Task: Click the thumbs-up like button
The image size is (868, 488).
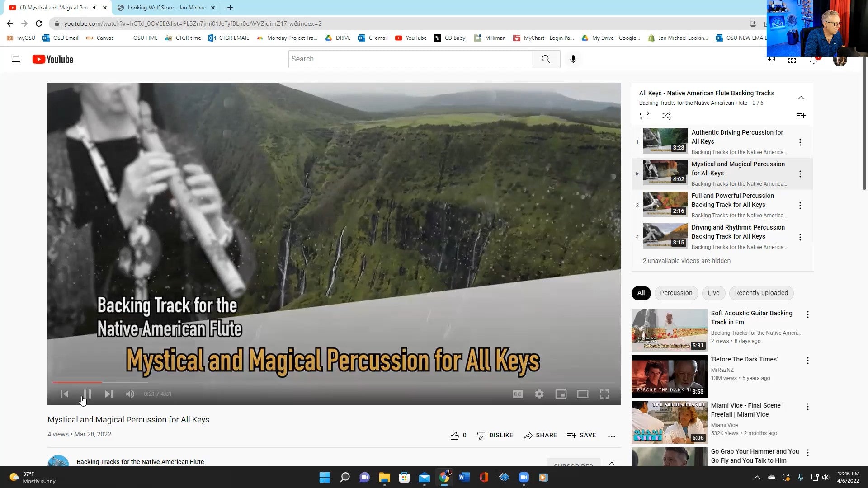Action: [454, 436]
